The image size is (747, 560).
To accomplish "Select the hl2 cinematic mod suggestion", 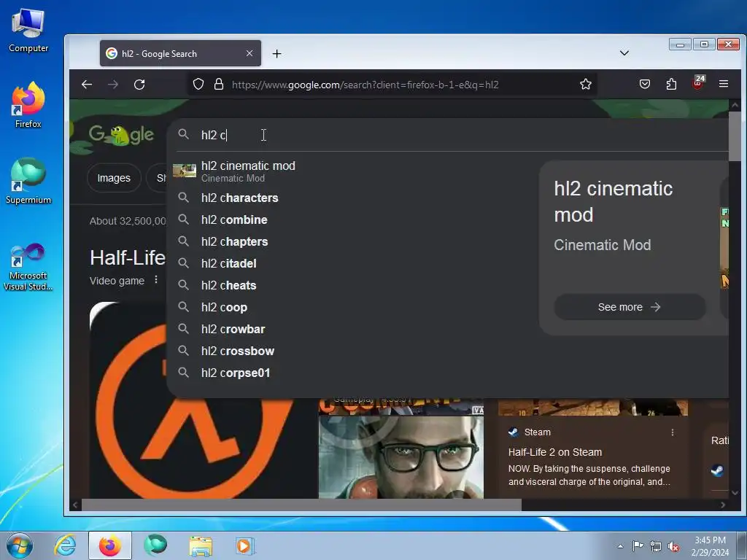I will (352, 171).
